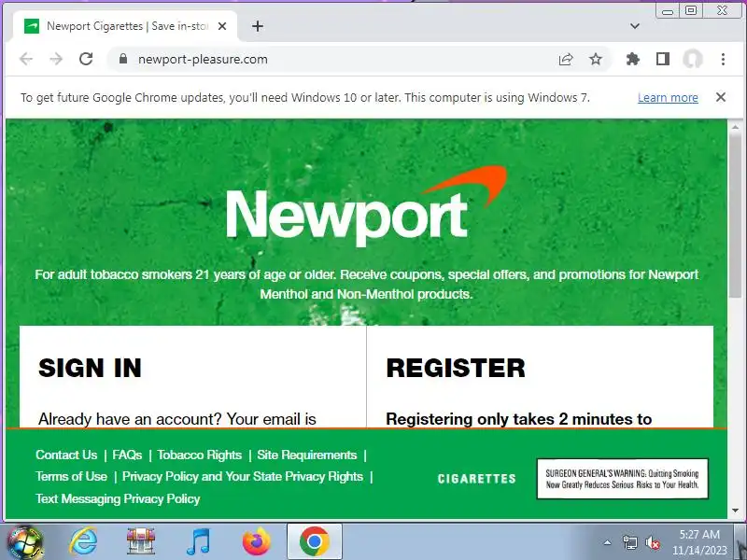The height and width of the screenshot is (560, 747).
Task: Go back to the previous page
Action: click(x=26, y=59)
